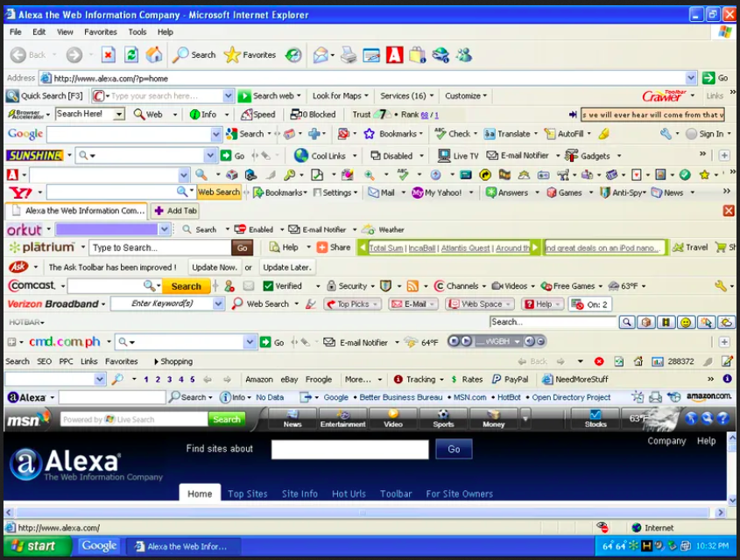
Task: Click the IE Home icon
Action: tap(154, 55)
